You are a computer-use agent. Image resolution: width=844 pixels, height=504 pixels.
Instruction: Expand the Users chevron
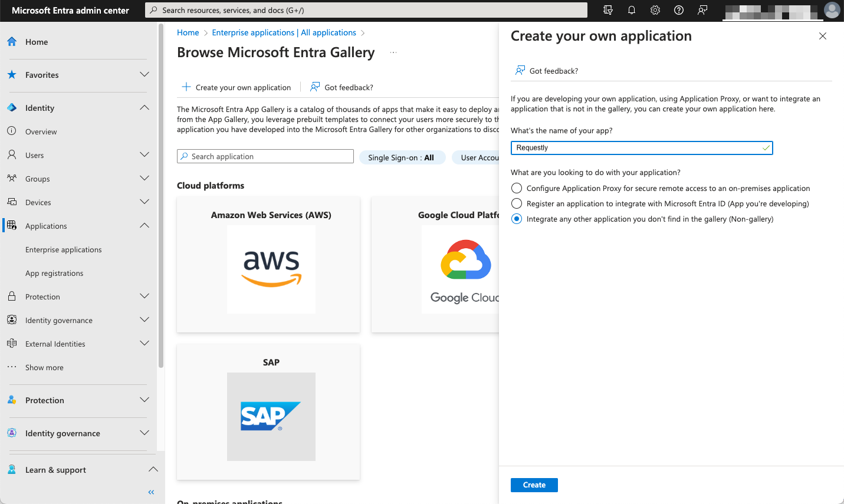tap(145, 154)
